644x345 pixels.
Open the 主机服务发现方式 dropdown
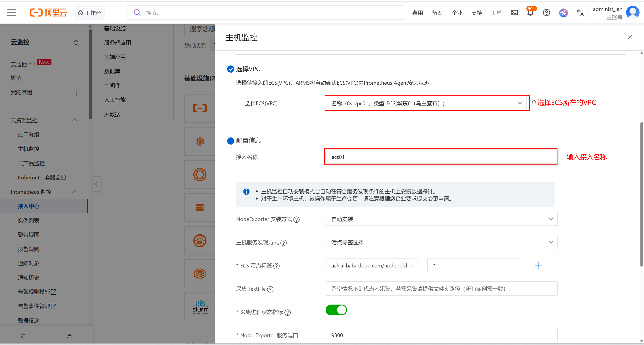pyautogui.click(x=441, y=242)
